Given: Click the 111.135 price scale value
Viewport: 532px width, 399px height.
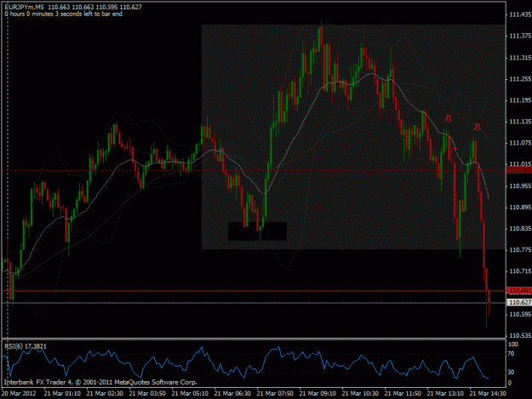Looking at the screenshot, I should coord(520,122).
